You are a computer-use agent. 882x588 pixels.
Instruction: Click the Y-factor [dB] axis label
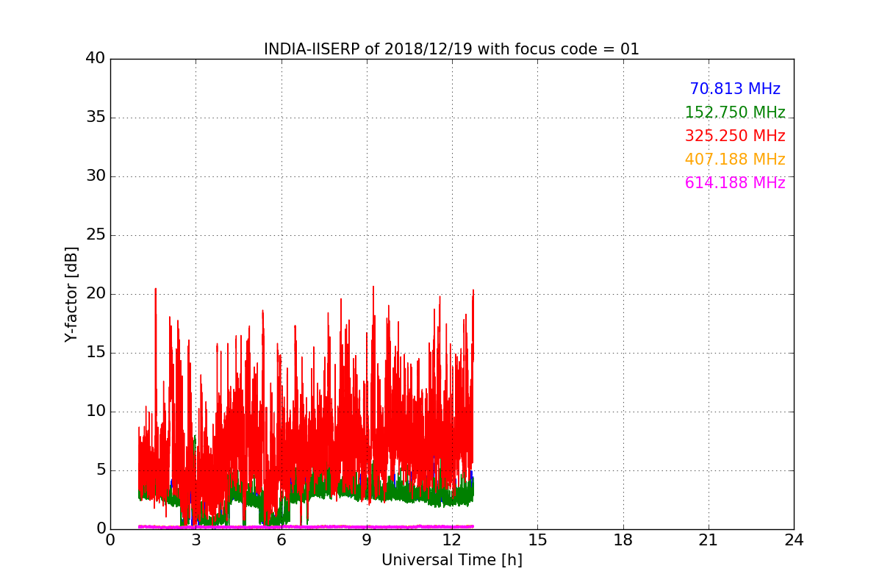(x=71, y=294)
